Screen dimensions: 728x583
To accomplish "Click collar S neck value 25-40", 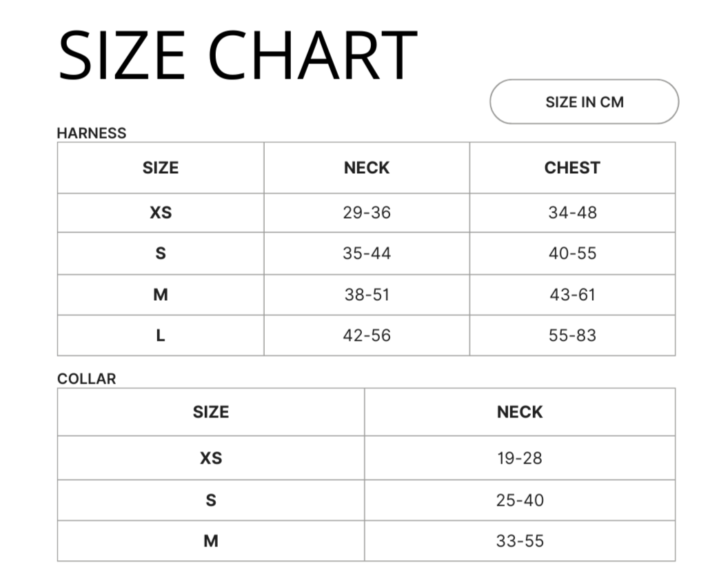I will coord(520,500).
